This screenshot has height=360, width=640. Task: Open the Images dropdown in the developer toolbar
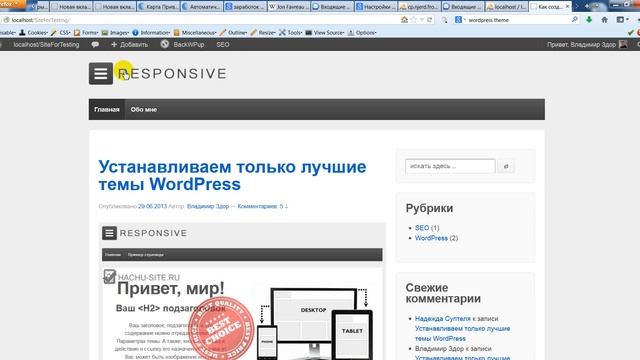click(x=116, y=33)
